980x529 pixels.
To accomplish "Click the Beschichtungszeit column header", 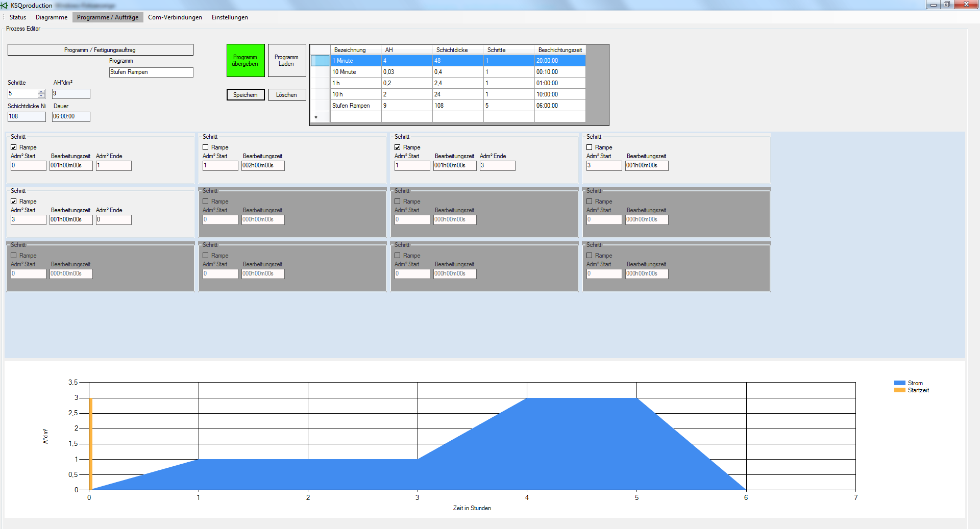I will (560, 50).
